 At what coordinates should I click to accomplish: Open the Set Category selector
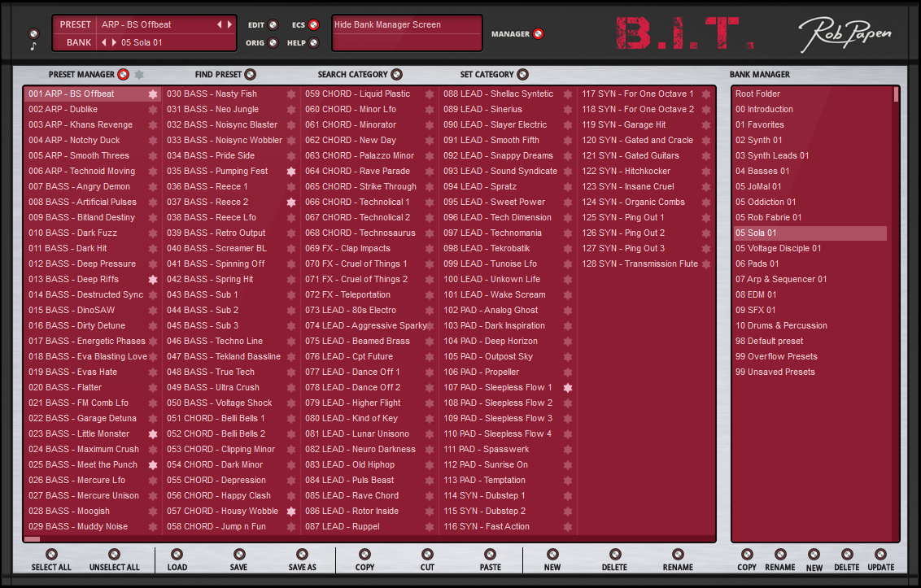click(x=522, y=75)
